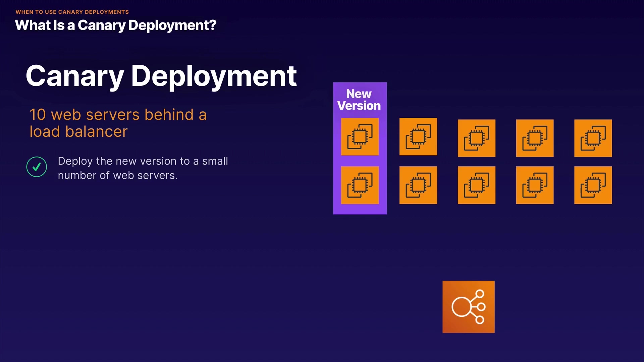Click the bottom-row server right of New Version

tap(418, 185)
